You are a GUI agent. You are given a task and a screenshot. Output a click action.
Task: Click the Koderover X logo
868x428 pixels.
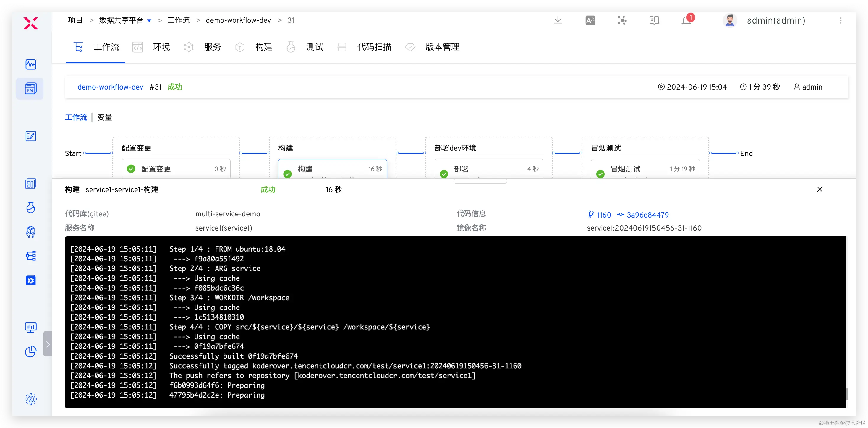click(31, 23)
